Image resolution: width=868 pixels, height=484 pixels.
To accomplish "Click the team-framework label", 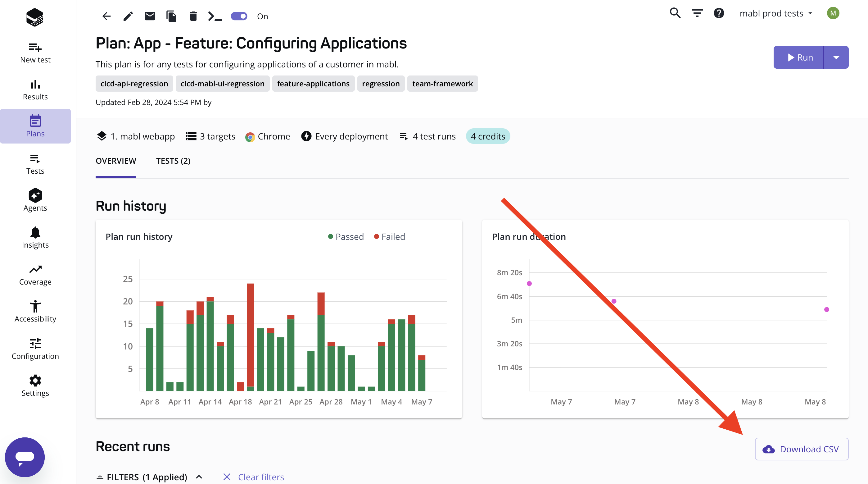I will [x=442, y=84].
